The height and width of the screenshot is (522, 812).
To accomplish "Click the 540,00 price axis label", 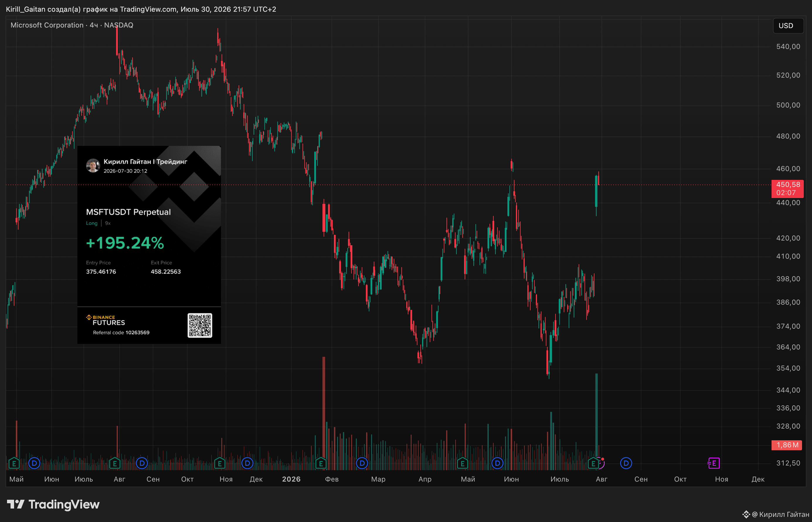I will pos(788,47).
